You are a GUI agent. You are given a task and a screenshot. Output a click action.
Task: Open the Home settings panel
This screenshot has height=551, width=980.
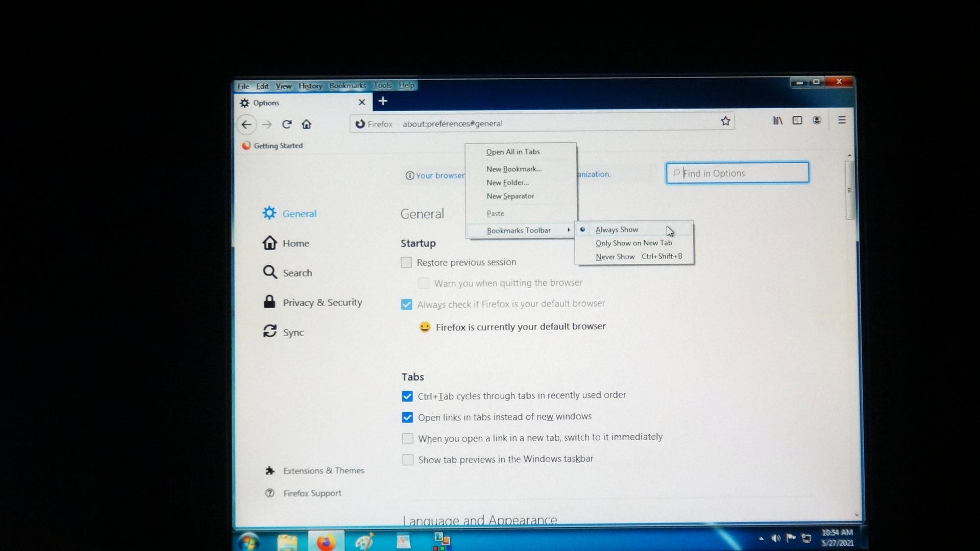click(x=286, y=243)
